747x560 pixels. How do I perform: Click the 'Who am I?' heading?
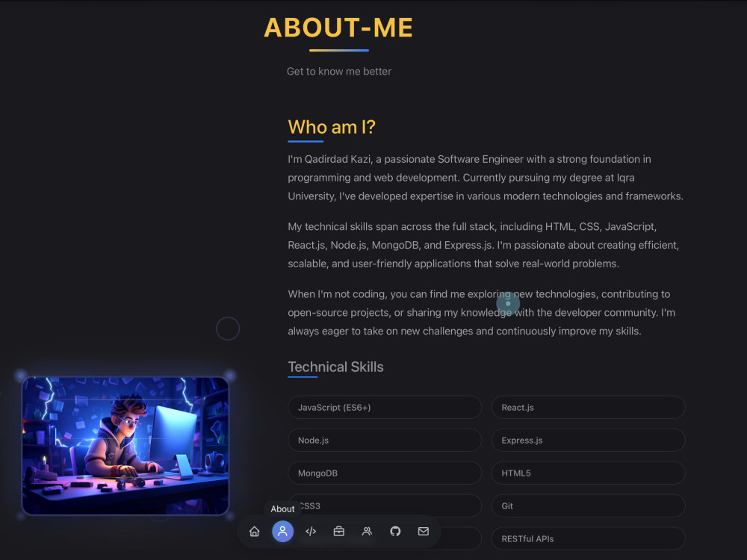332,127
